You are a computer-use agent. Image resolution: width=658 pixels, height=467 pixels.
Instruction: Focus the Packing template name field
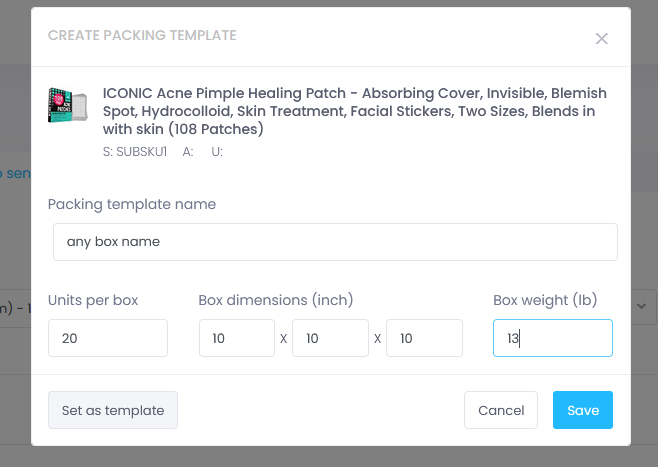click(x=335, y=242)
